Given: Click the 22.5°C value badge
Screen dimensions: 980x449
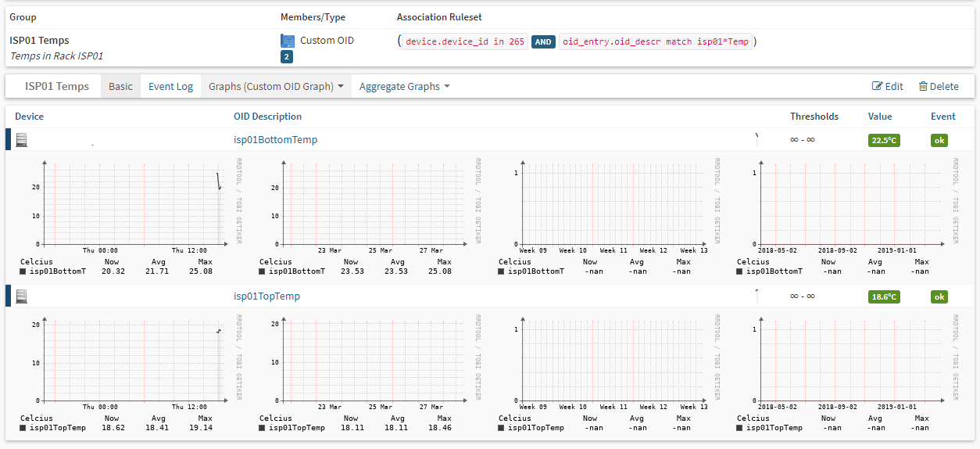Looking at the screenshot, I should (x=884, y=141).
